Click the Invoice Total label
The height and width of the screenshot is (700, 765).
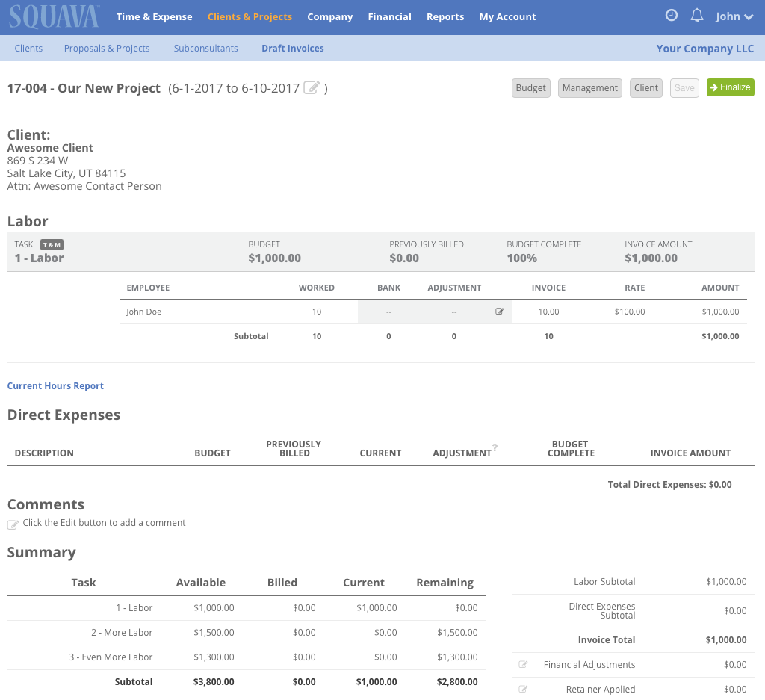tap(607, 639)
